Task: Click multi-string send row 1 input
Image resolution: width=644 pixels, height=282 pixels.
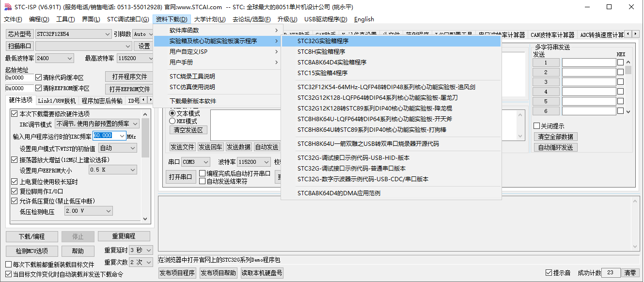Action: pos(588,63)
